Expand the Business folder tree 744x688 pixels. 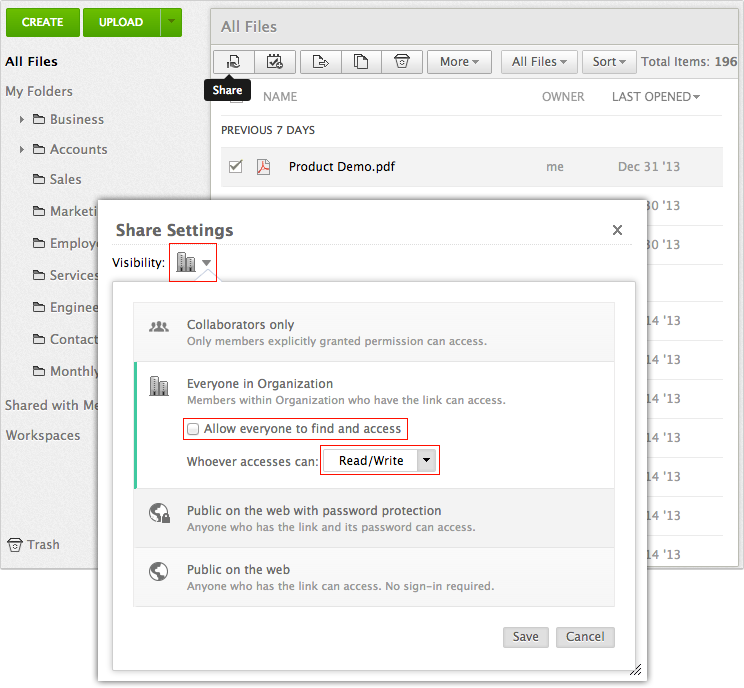[x=21, y=120]
